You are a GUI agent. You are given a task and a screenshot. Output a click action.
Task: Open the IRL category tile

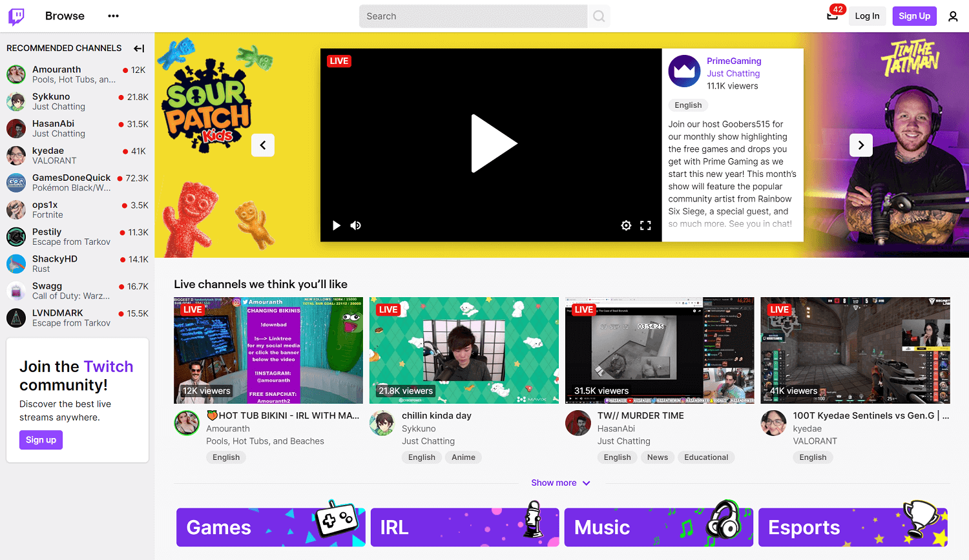tap(464, 527)
